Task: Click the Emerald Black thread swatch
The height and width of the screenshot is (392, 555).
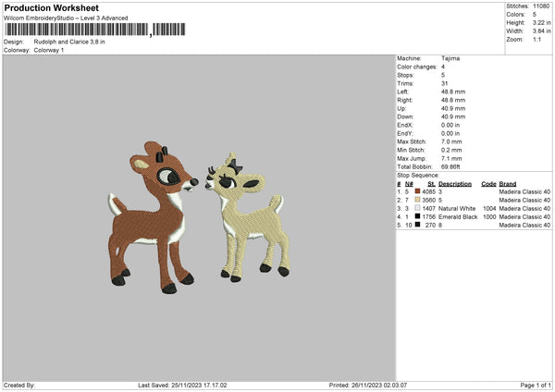Action: tap(418, 216)
